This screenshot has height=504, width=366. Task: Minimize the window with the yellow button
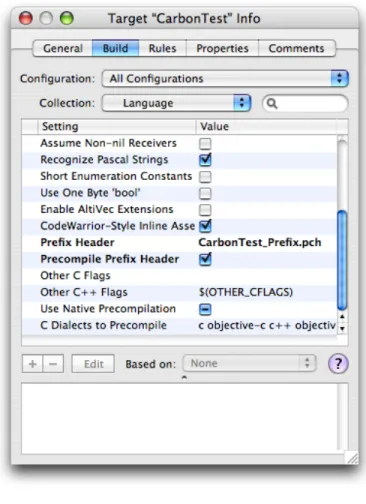click(x=46, y=18)
